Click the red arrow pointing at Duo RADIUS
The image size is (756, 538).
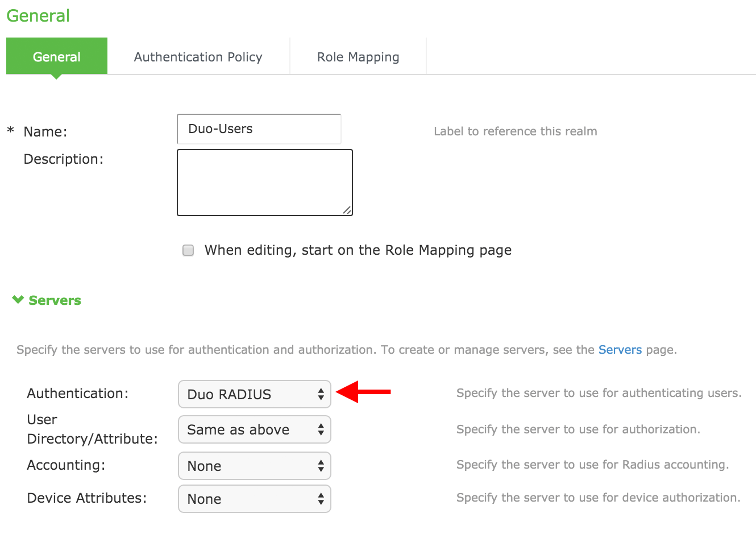click(364, 392)
